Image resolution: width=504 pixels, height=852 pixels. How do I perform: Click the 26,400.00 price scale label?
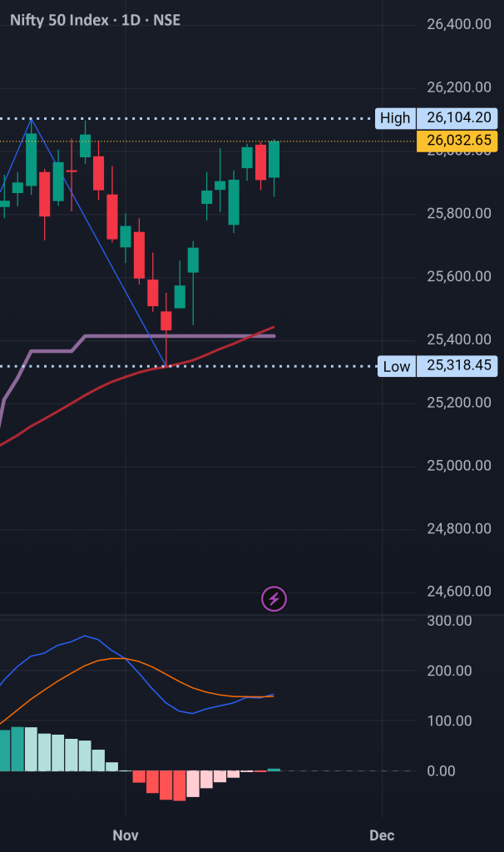(459, 24)
